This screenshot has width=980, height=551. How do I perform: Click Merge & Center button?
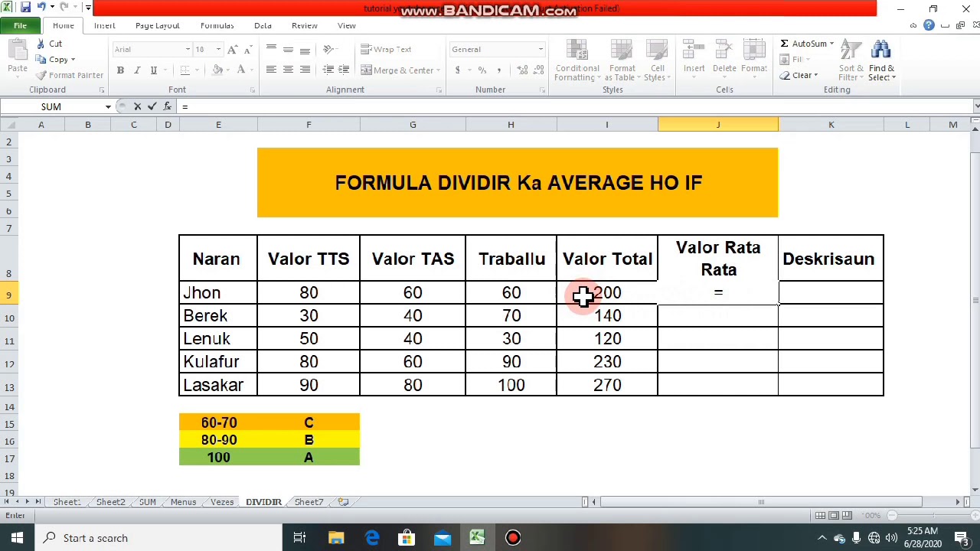point(397,70)
